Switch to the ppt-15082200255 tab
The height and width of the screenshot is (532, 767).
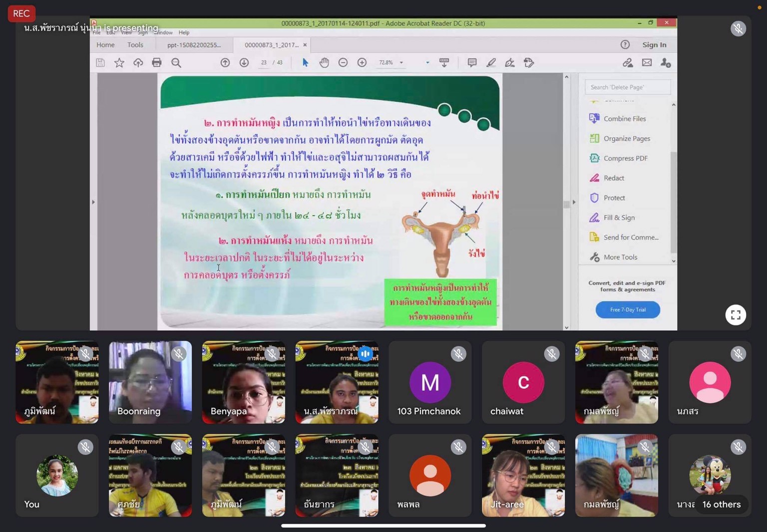[194, 45]
